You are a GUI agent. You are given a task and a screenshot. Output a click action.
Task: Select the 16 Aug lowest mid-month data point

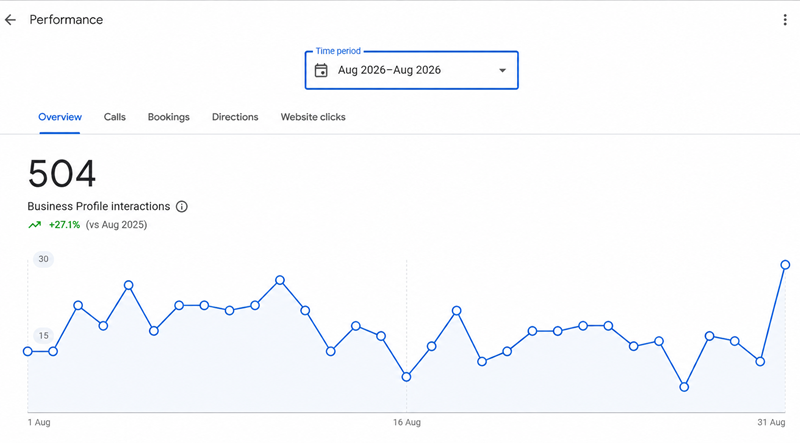coord(407,377)
